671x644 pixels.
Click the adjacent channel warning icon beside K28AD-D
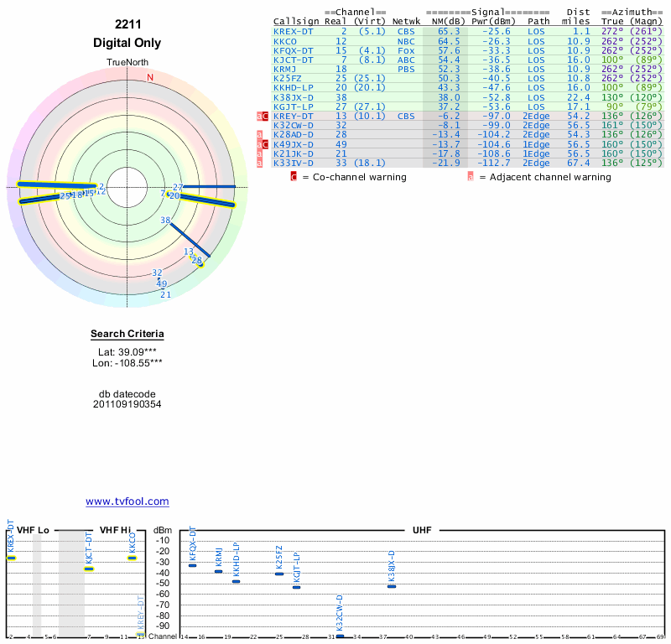click(259, 135)
